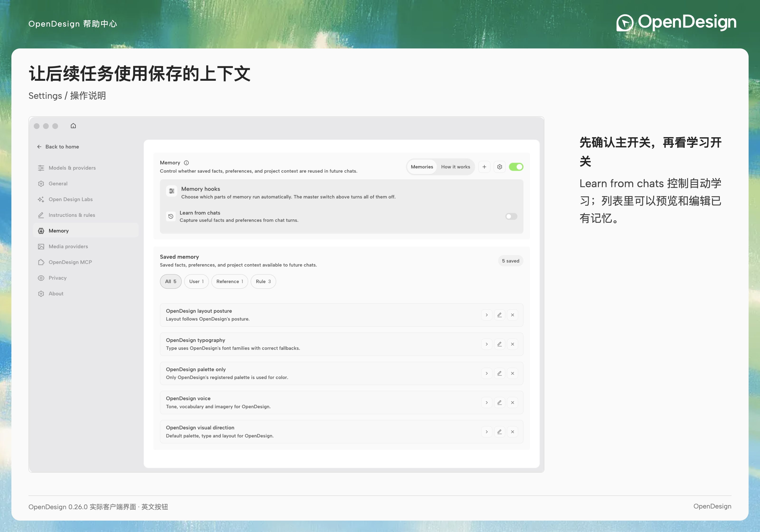
Task: Edit the OpenDesign visual direction memory
Action: pos(499,432)
